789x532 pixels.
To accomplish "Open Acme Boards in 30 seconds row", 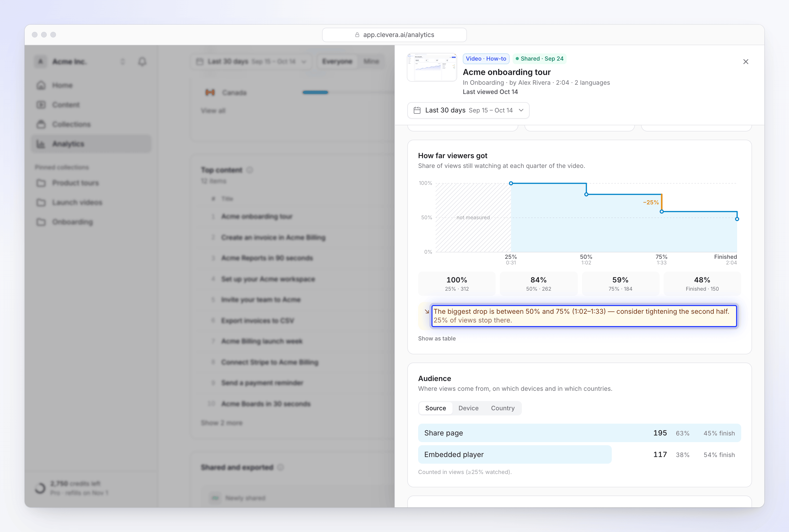I will [266, 404].
